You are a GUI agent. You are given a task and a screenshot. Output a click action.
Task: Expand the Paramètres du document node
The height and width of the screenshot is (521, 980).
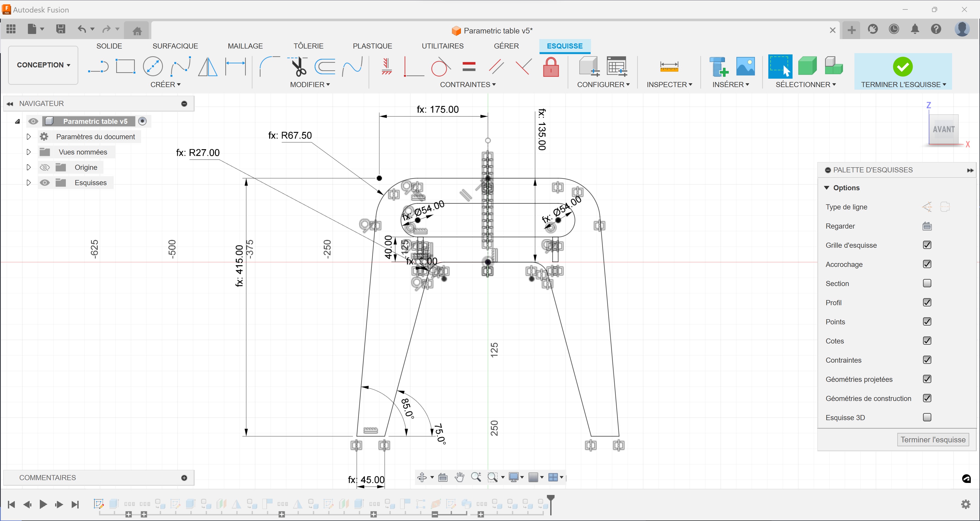pyautogui.click(x=29, y=137)
